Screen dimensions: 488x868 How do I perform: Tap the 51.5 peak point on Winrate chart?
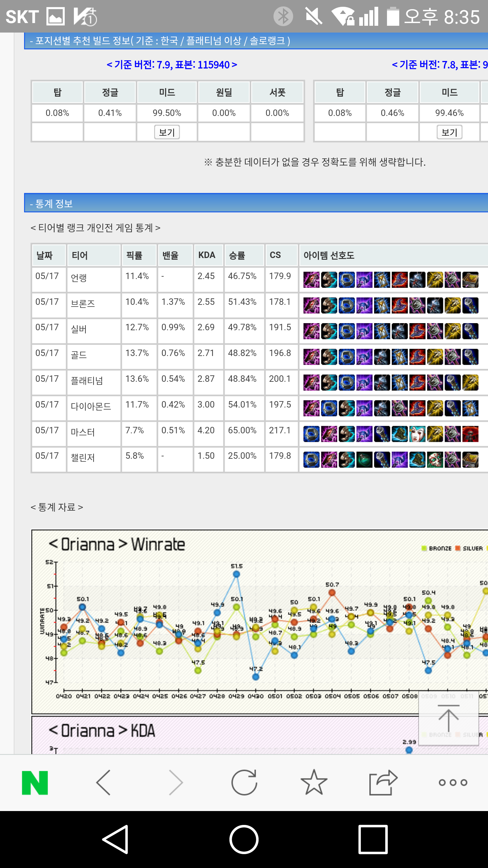pyautogui.click(x=237, y=574)
